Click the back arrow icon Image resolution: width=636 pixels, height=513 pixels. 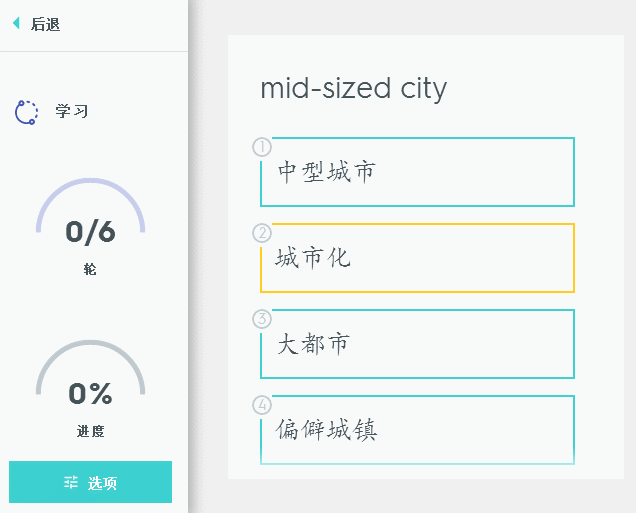tap(16, 24)
